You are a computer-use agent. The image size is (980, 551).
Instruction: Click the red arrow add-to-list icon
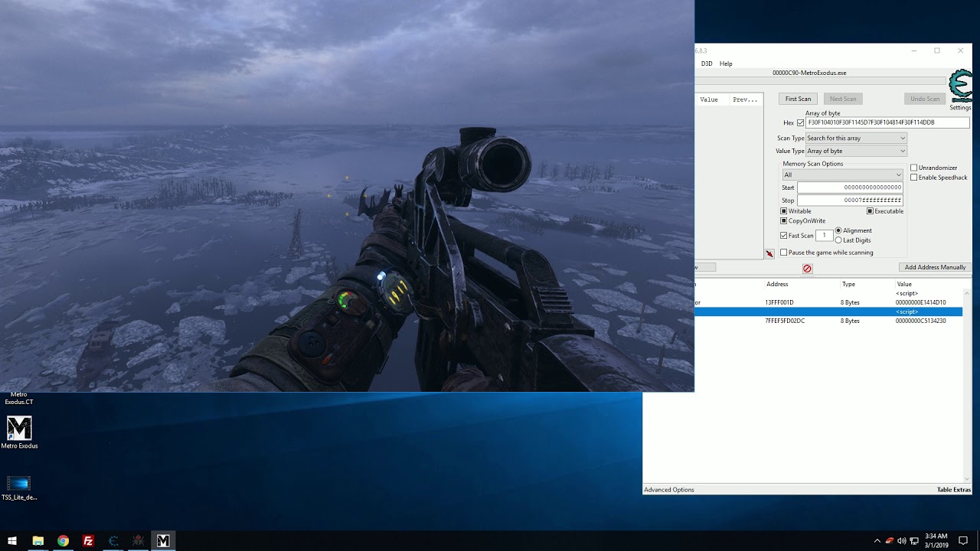769,253
